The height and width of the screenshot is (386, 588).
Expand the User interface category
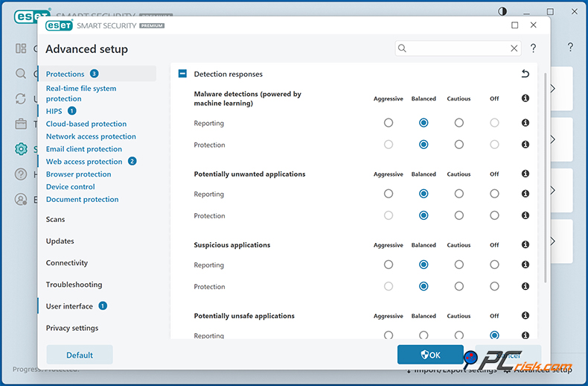tap(69, 306)
